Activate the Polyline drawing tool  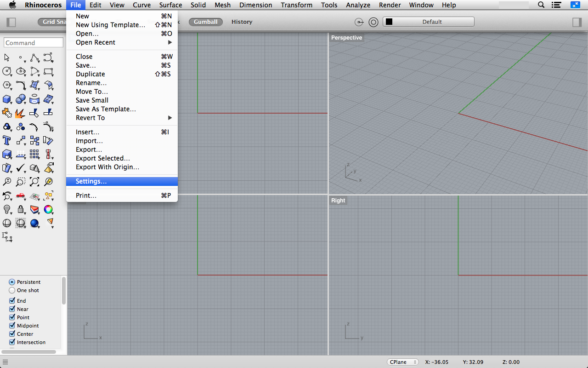[x=34, y=57]
